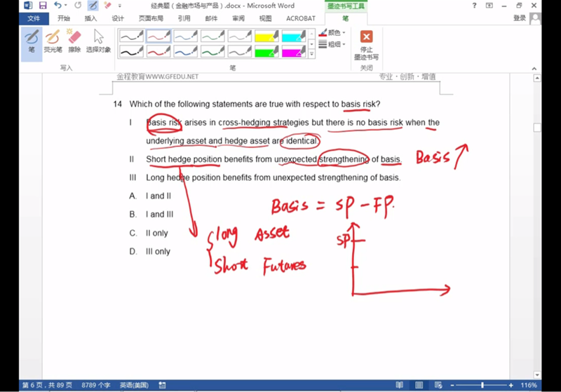Click answer option "I and II"
The image size is (561, 392).
coord(158,196)
